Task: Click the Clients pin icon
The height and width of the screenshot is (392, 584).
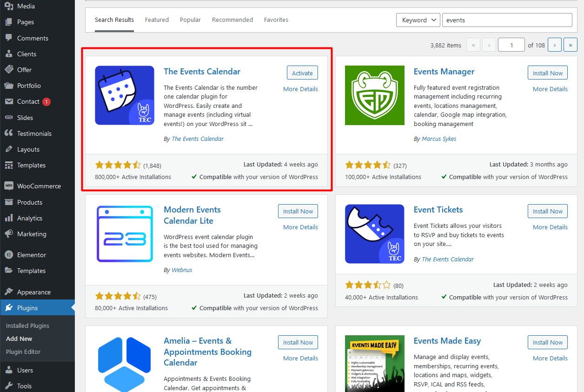Action: point(9,54)
